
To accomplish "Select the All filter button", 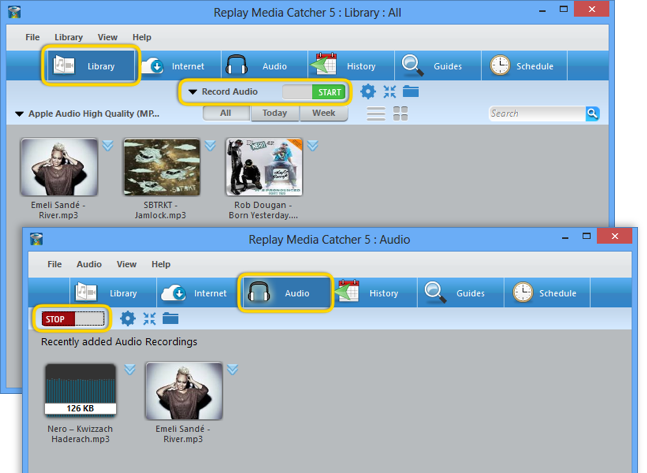I will [x=226, y=113].
